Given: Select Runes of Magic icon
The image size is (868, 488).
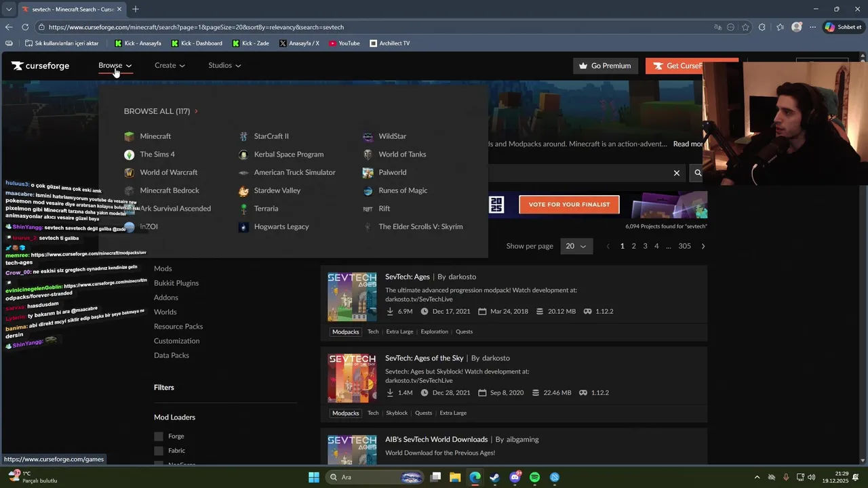Looking at the screenshot, I should (368, 190).
